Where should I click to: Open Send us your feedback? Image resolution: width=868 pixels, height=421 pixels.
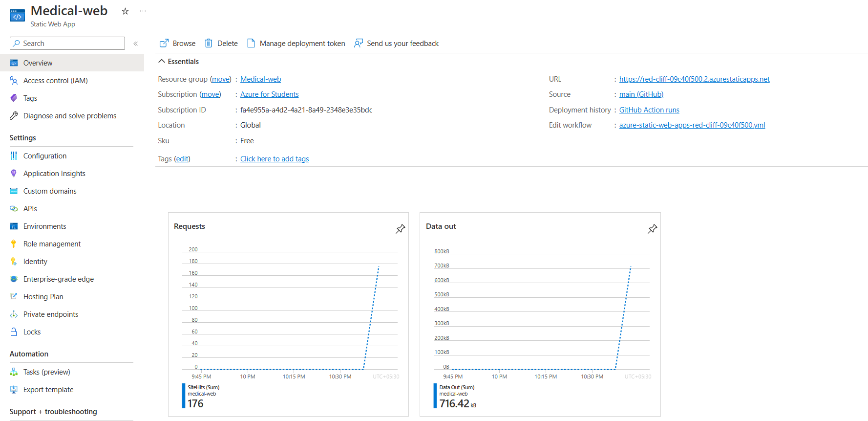point(397,44)
